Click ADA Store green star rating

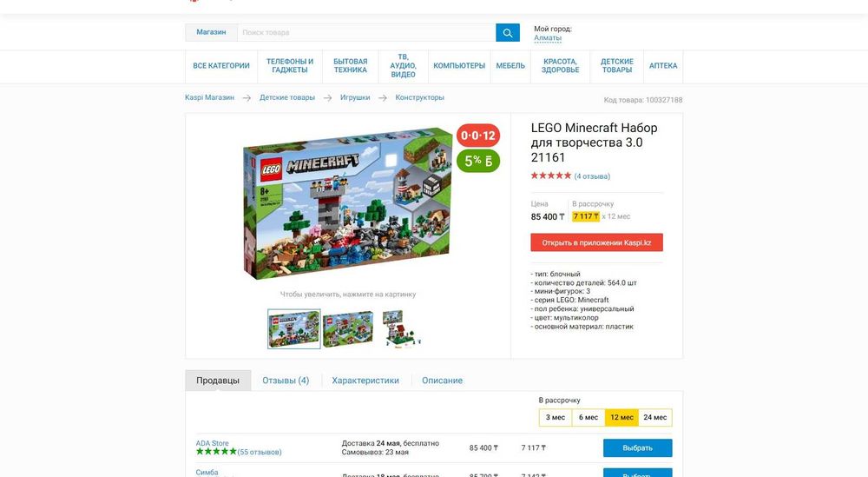pos(216,452)
